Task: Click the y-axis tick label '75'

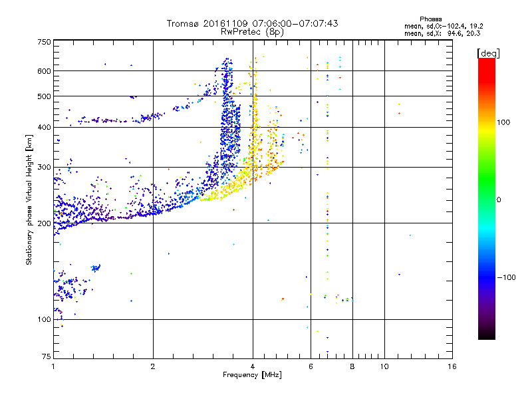Action: (x=47, y=356)
